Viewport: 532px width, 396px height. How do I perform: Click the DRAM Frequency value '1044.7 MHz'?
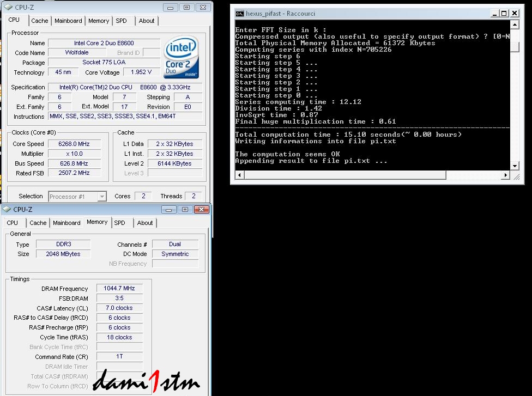[119, 288]
